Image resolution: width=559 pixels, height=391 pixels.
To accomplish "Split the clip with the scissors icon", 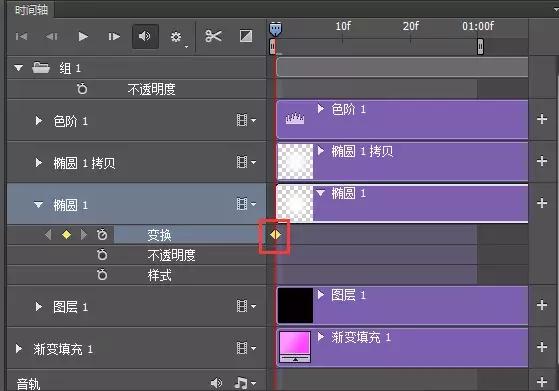I will pyautogui.click(x=214, y=36).
